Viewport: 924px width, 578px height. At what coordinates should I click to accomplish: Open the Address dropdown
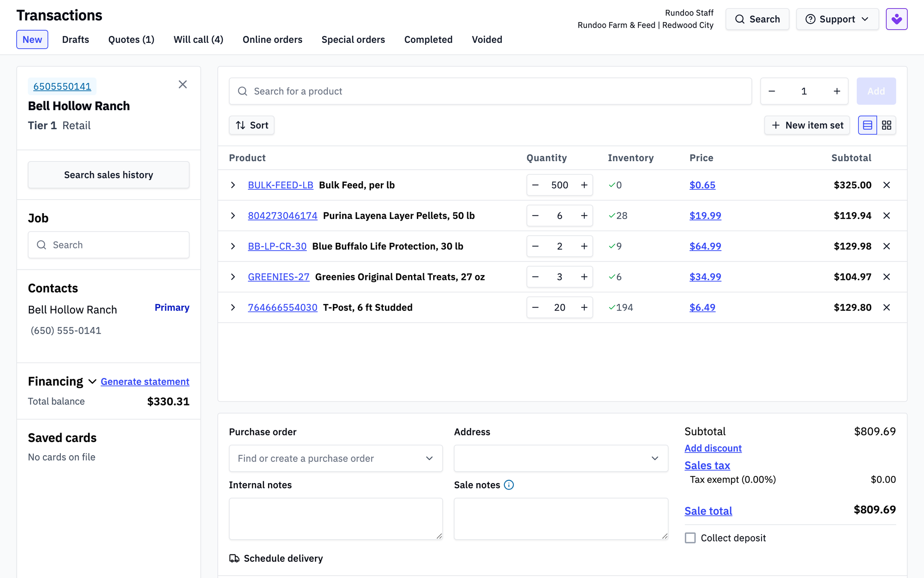click(561, 458)
